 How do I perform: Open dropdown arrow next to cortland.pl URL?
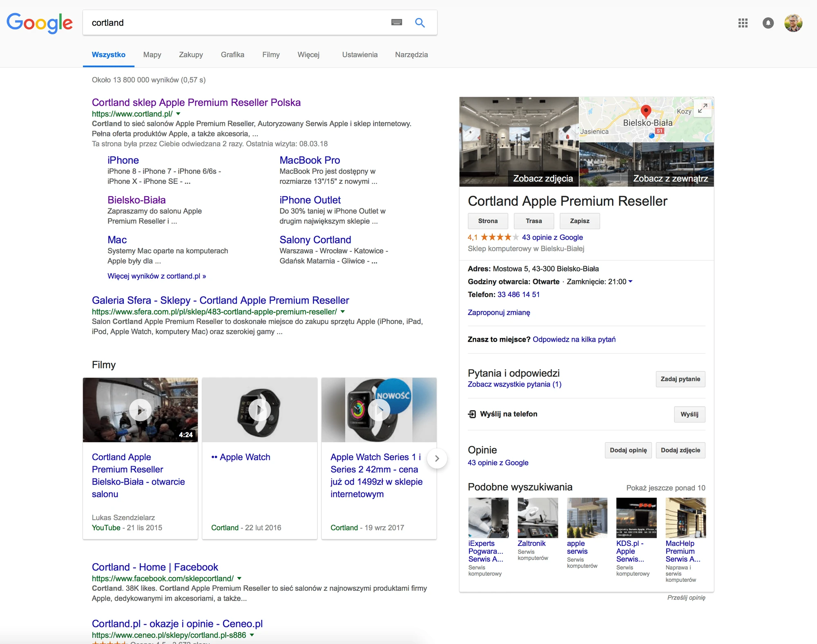[178, 114]
